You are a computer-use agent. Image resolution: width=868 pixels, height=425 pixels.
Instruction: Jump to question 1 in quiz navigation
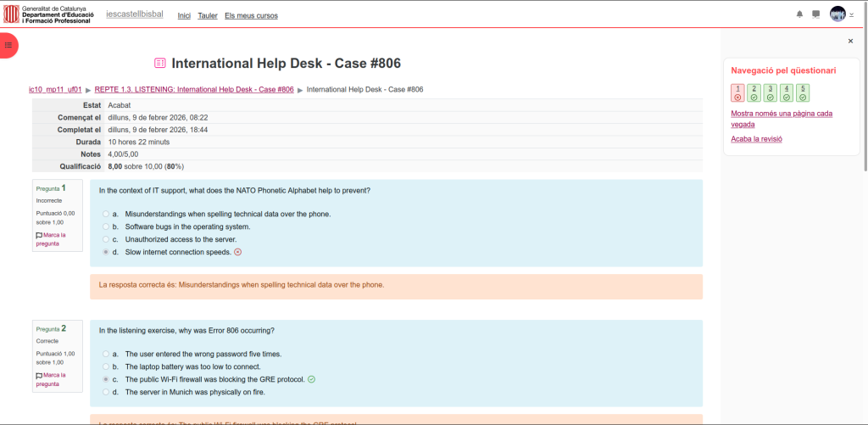[x=737, y=92]
